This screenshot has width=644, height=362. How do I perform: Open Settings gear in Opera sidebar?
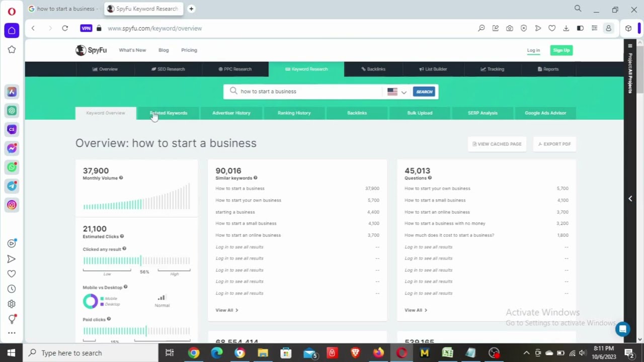point(12,304)
